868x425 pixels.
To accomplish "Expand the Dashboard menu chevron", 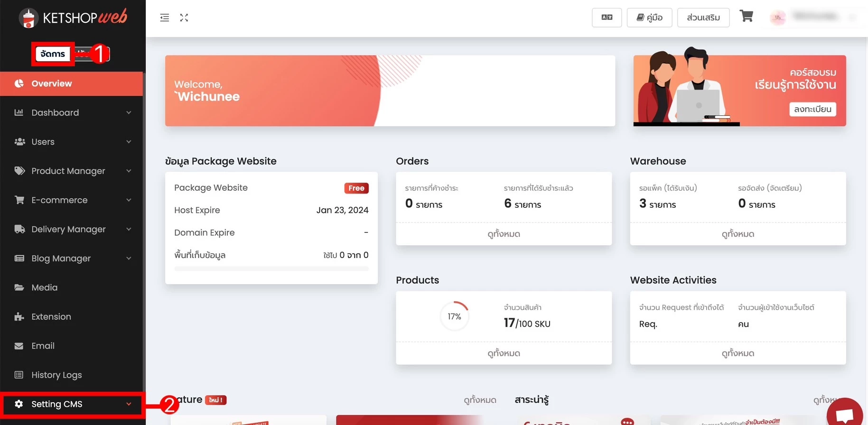I will [x=129, y=113].
